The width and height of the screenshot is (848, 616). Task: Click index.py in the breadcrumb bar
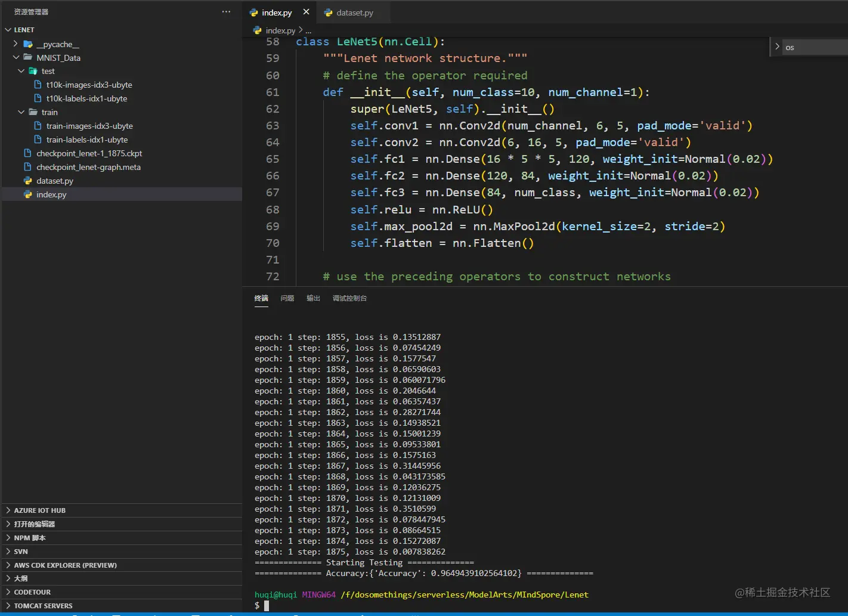click(x=280, y=30)
